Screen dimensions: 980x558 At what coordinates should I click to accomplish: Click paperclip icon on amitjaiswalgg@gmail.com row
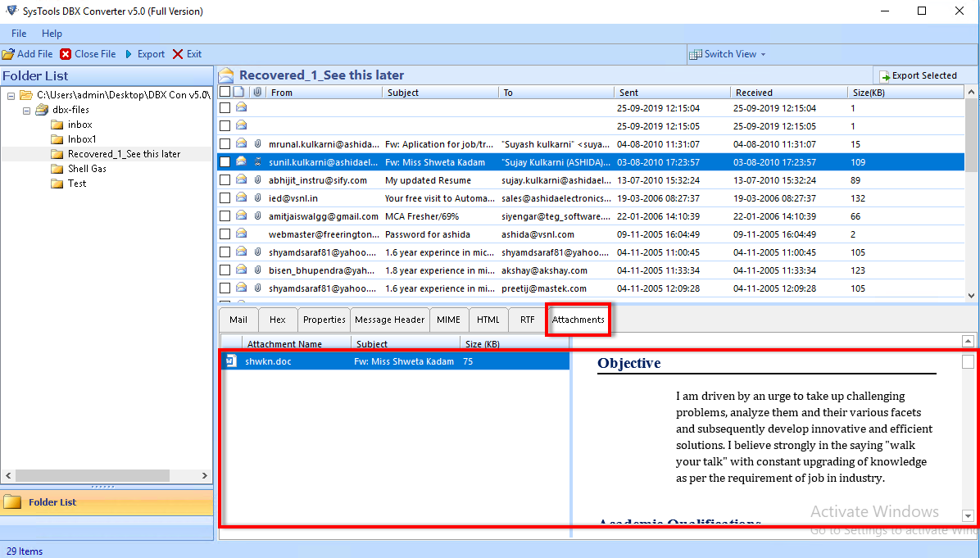coord(257,216)
